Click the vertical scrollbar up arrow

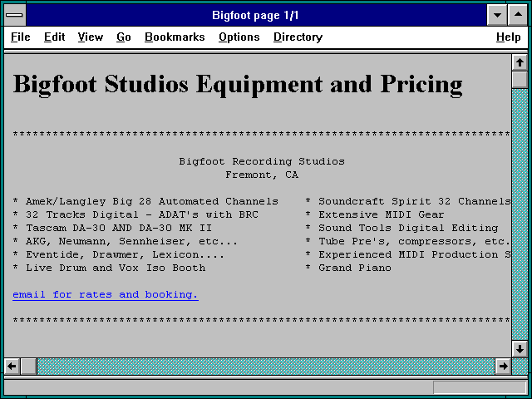coord(520,62)
